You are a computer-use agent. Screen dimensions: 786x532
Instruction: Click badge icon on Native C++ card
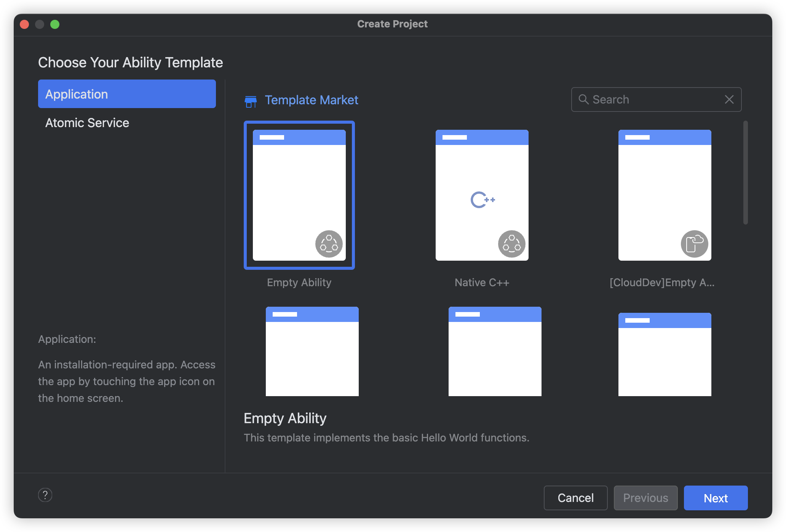click(x=511, y=244)
